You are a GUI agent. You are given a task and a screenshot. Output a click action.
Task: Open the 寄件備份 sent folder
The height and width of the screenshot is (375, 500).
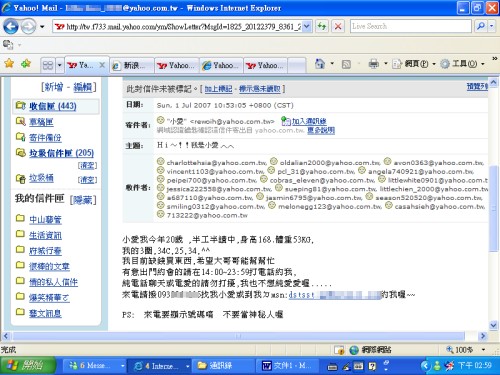click(x=45, y=137)
